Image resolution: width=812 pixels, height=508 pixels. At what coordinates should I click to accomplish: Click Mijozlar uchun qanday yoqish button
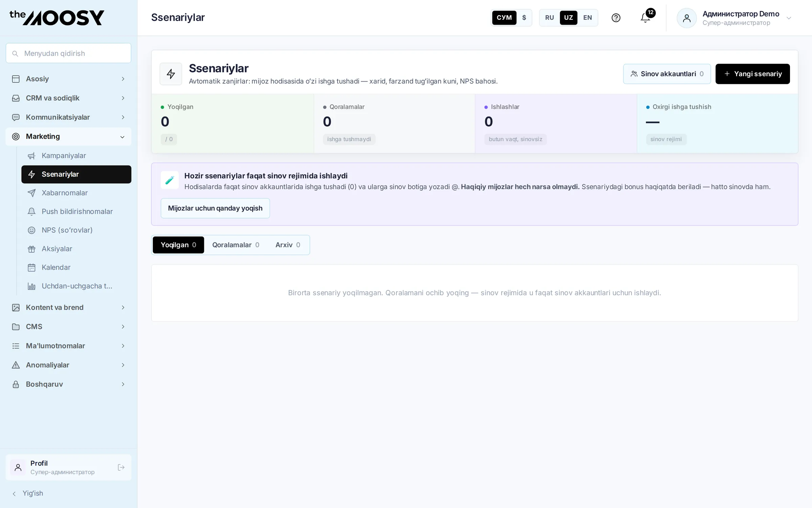215,208
